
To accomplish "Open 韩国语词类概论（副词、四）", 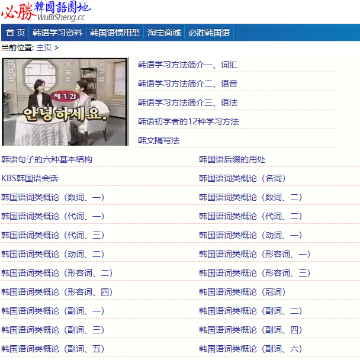I will pyautogui.click(x=251, y=331).
